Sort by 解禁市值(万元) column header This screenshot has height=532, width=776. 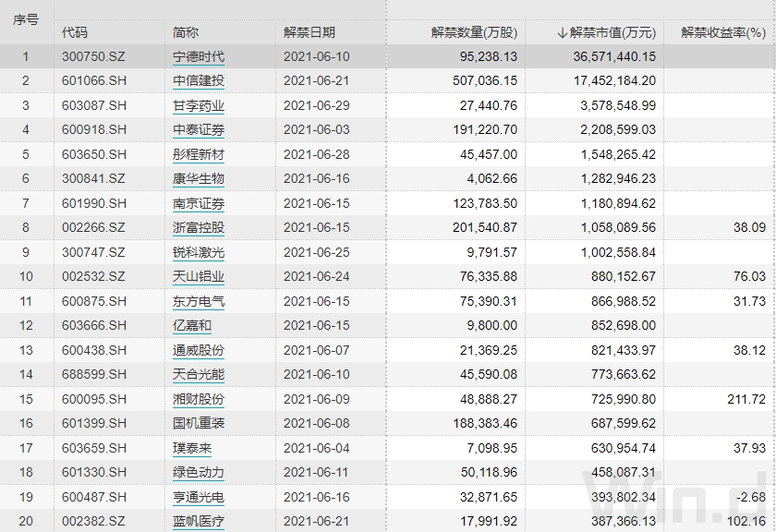pos(607,32)
